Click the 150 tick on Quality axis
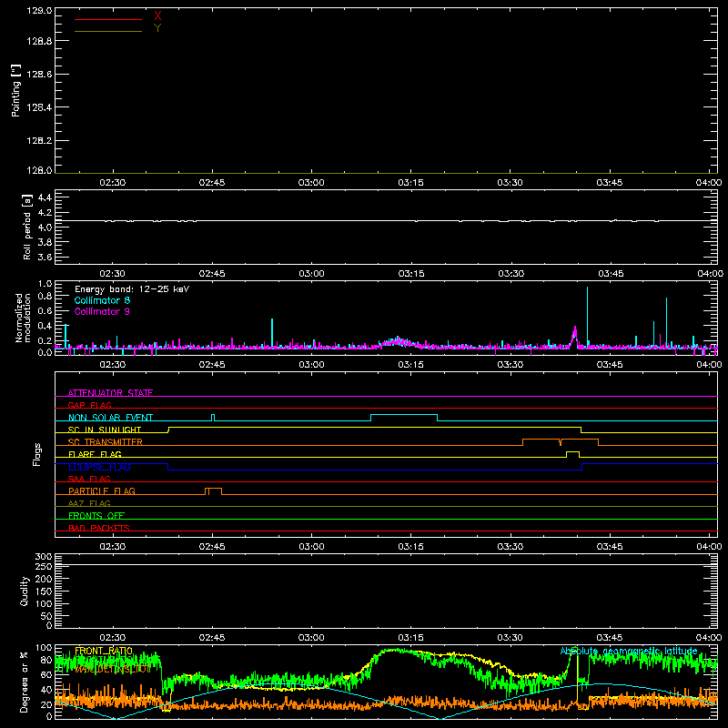Viewport: 728px width, 728px height. point(43,591)
